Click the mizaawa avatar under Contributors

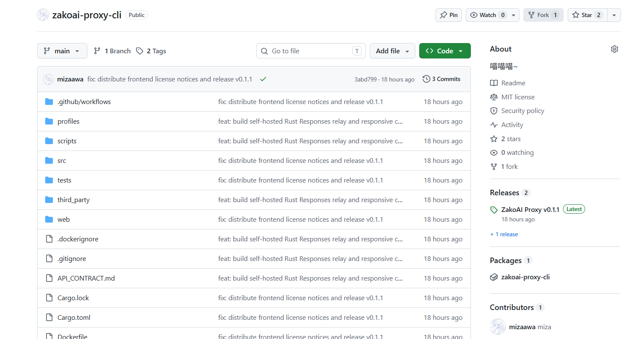(498, 327)
